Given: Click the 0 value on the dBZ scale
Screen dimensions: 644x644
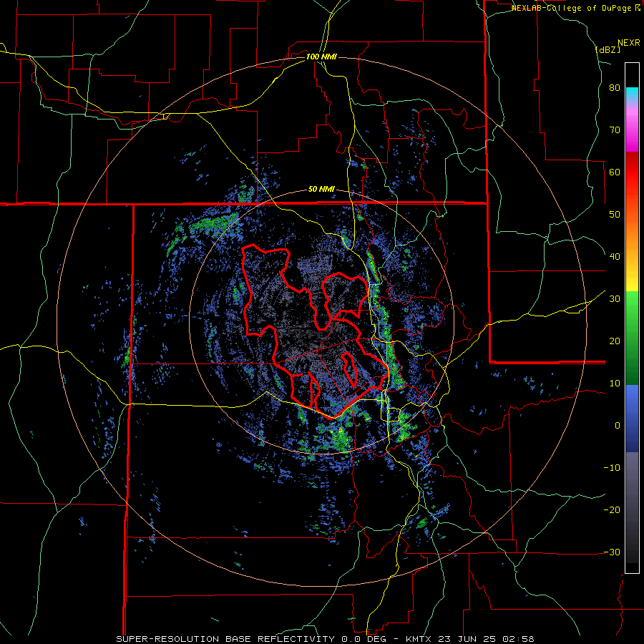Looking at the screenshot, I should pyautogui.click(x=618, y=426).
